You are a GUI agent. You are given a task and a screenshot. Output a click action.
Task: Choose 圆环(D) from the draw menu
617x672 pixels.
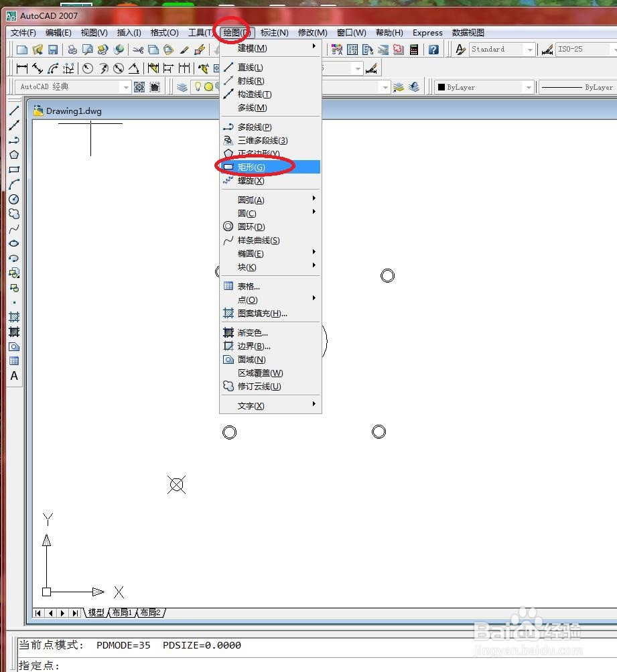pos(271,226)
